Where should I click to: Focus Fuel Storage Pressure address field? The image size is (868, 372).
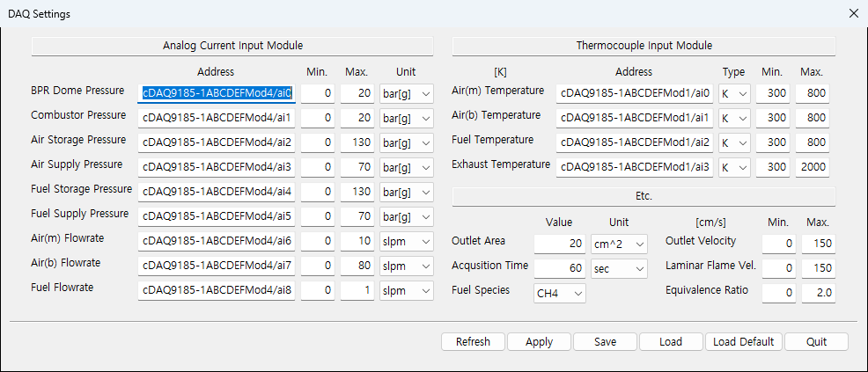[x=217, y=192]
